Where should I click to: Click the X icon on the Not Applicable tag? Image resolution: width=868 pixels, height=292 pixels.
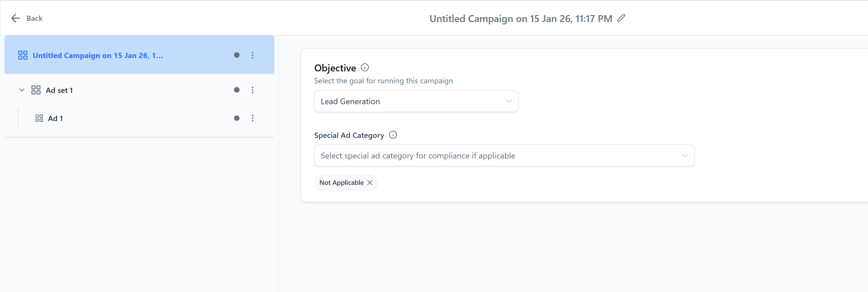click(x=370, y=182)
